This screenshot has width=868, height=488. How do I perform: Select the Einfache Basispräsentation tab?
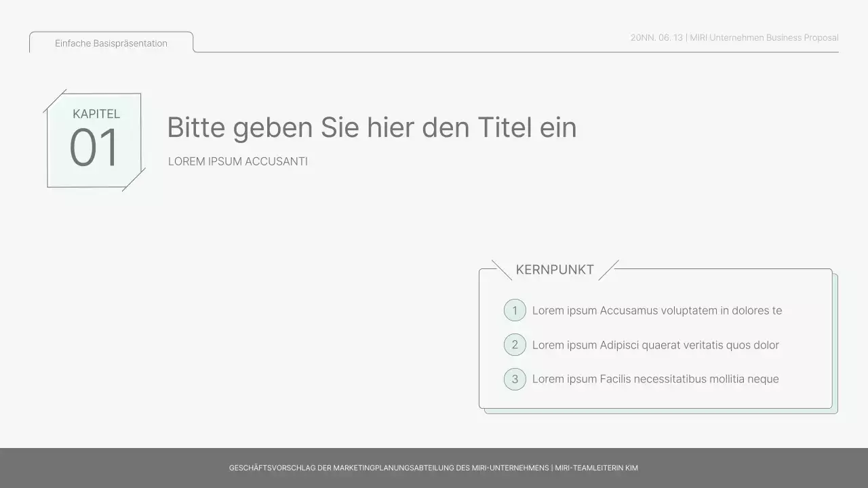tap(111, 43)
